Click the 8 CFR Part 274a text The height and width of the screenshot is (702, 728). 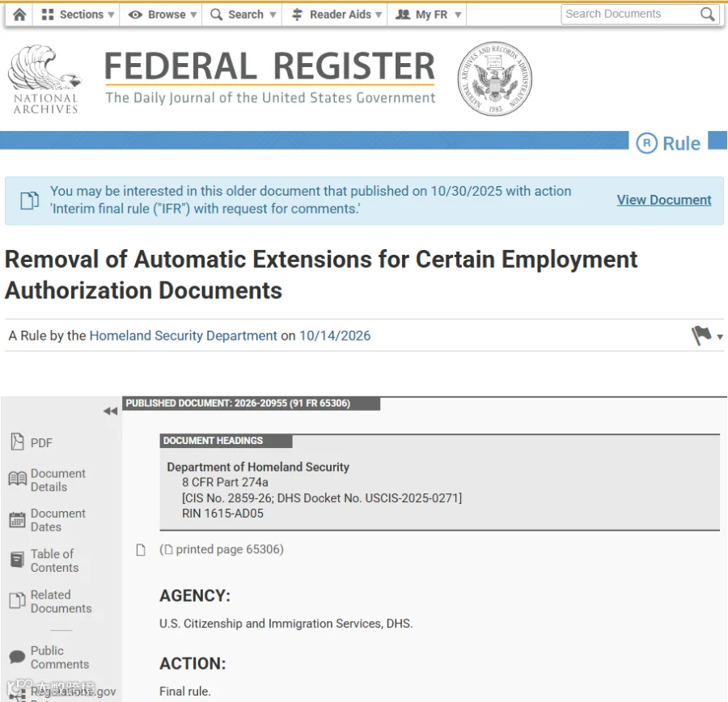[225, 482]
